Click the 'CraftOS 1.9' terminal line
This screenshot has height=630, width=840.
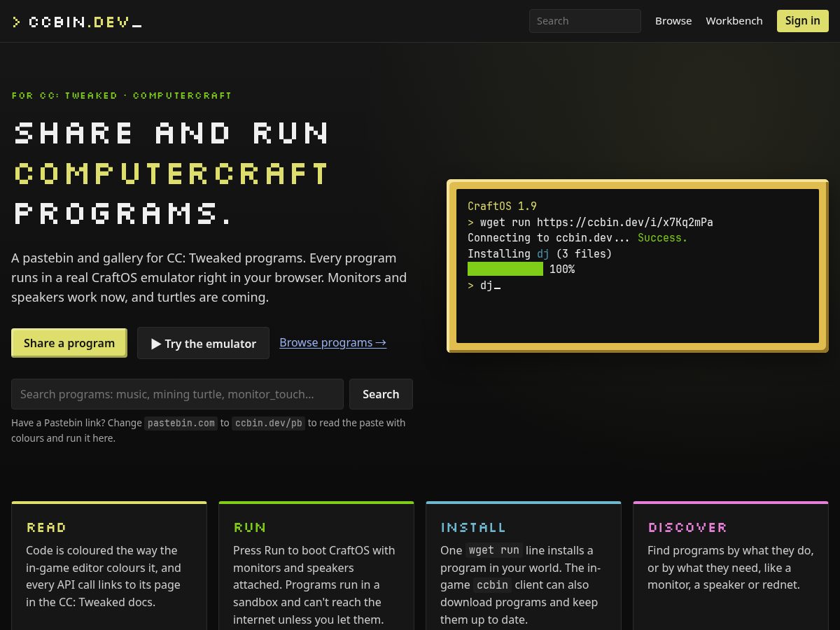pos(502,206)
